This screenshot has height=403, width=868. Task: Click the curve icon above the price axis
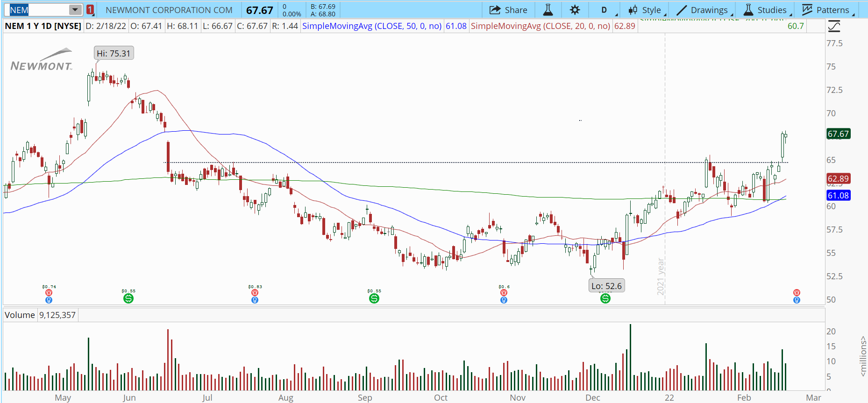(834, 27)
